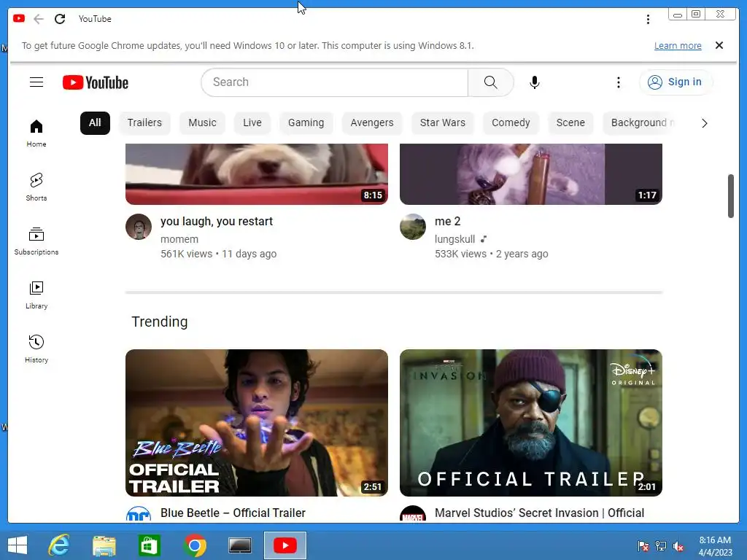Viewport: 747px width, 560px height.
Task: Open the Windows Start button
Action: point(18,545)
